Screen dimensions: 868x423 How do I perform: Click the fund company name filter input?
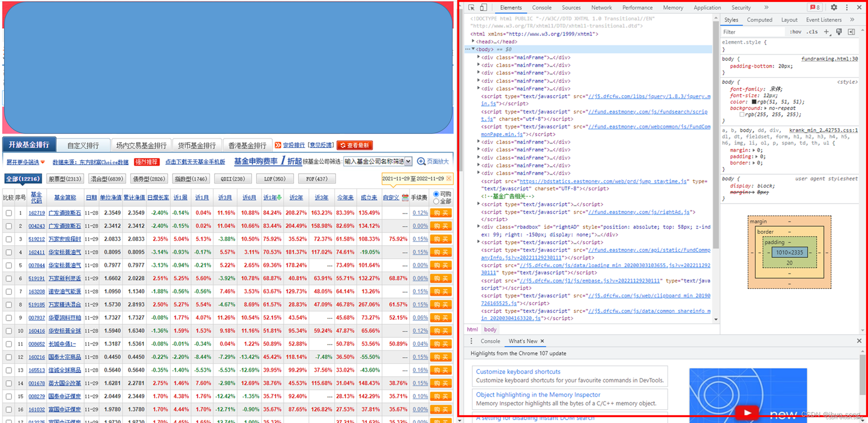(374, 162)
